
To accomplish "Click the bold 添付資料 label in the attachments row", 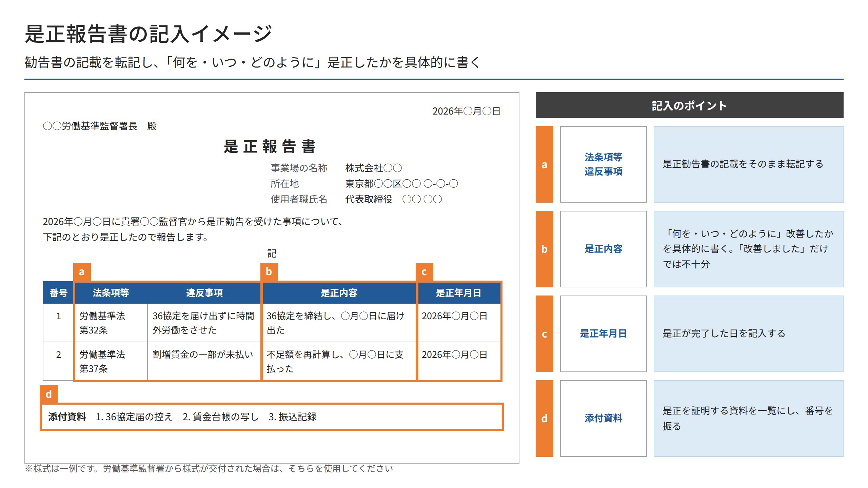I will coord(67,416).
